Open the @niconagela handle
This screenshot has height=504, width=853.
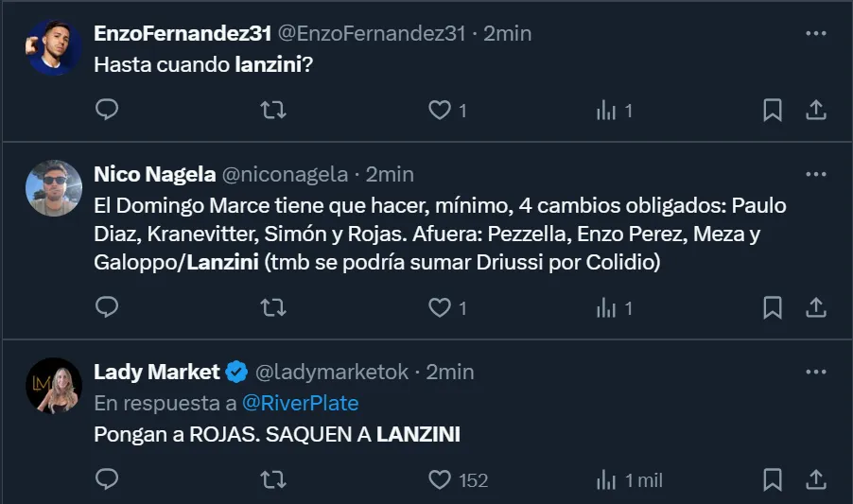286,175
